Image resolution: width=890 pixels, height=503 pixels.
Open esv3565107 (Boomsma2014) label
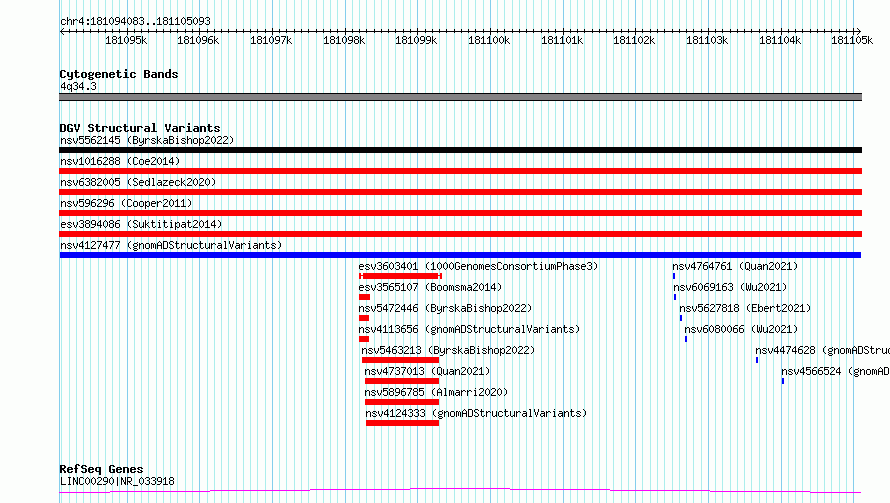tap(430, 287)
